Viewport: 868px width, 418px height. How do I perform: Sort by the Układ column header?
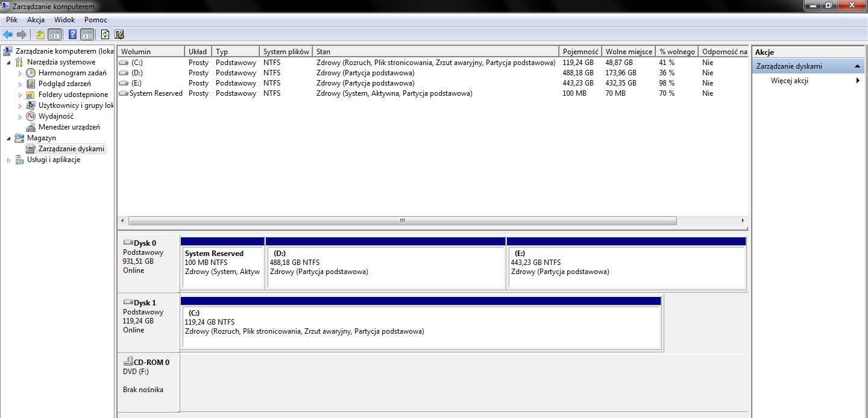coord(199,52)
